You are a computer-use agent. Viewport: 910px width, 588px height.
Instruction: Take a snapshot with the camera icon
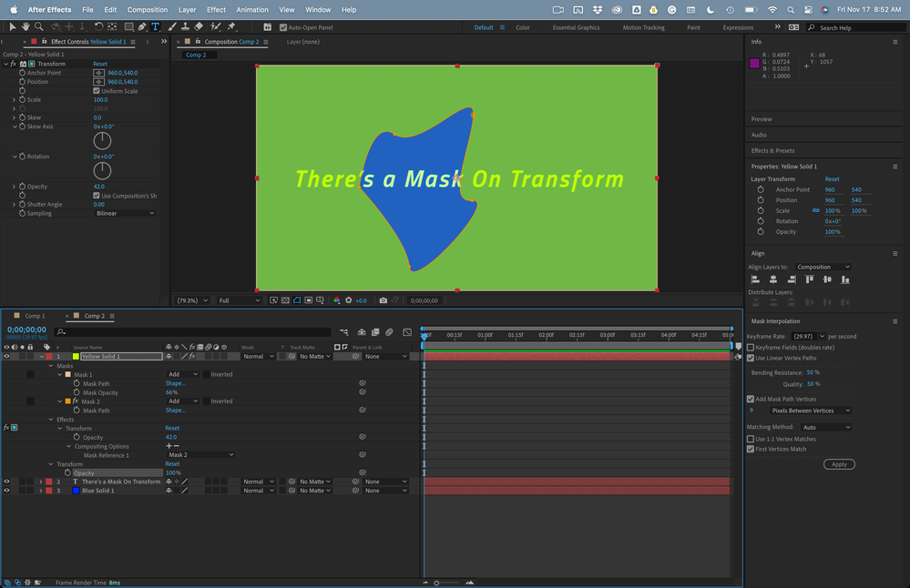pyautogui.click(x=383, y=300)
